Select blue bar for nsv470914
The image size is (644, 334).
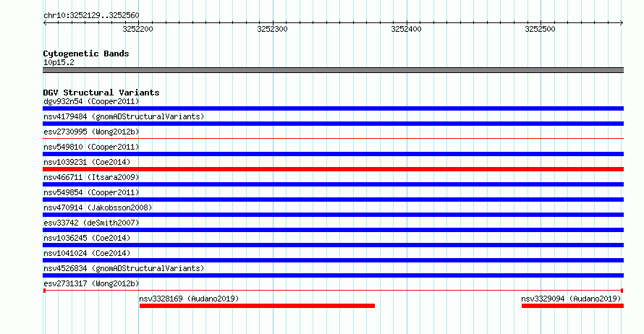[x=333, y=215]
